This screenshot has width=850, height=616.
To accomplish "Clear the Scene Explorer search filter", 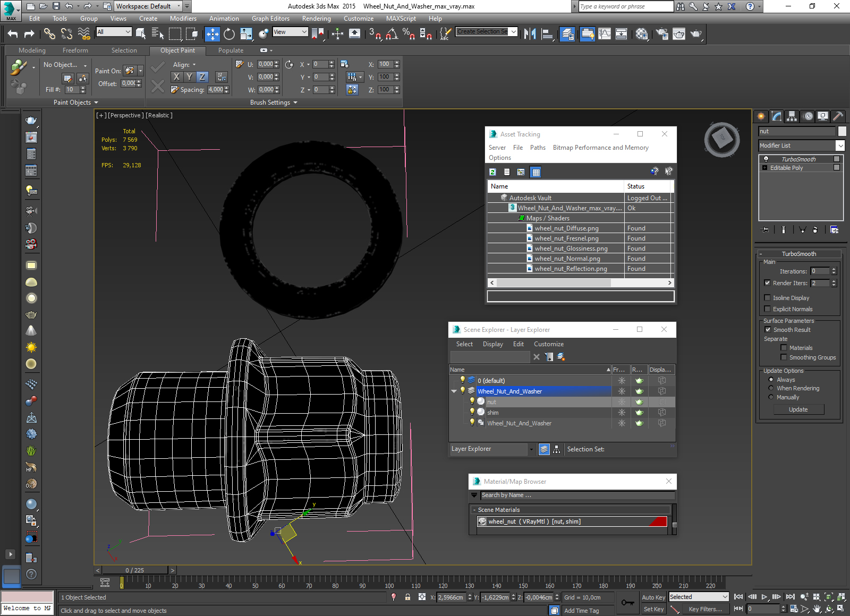I will point(537,357).
